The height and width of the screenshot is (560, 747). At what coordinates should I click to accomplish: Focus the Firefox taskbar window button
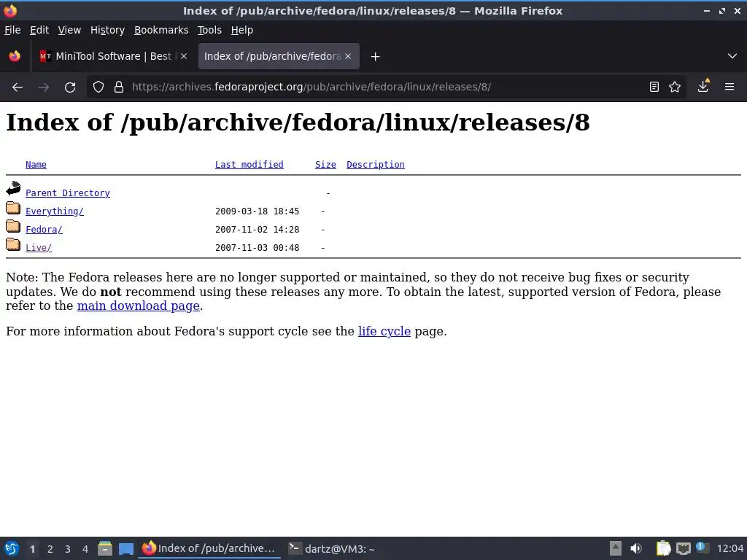(x=209, y=548)
